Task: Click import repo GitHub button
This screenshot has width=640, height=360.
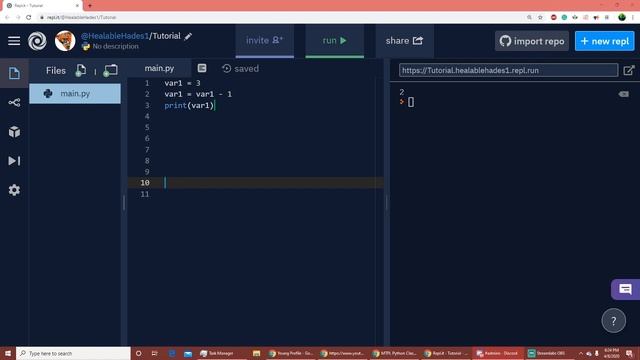Action: click(x=532, y=41)
